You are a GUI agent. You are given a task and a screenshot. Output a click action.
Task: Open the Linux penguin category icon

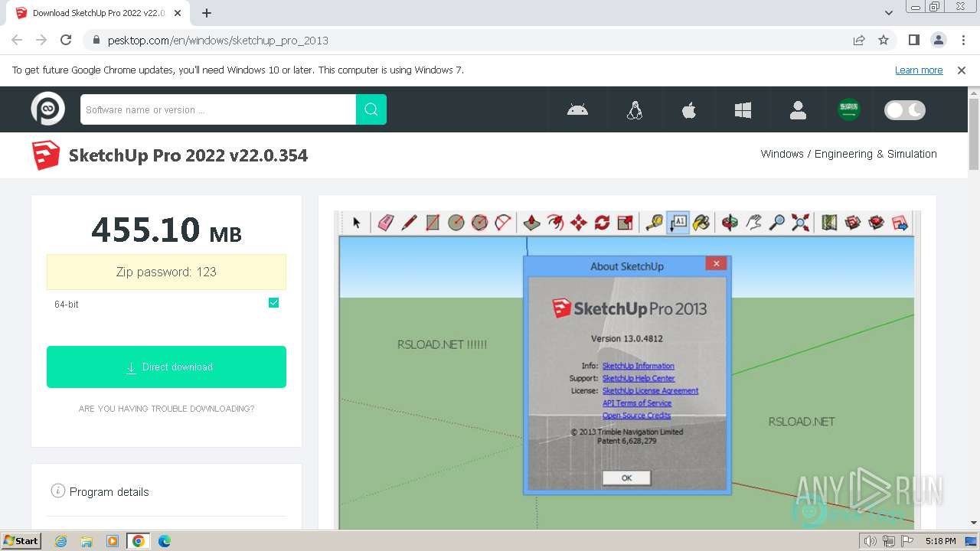(634, 110)
